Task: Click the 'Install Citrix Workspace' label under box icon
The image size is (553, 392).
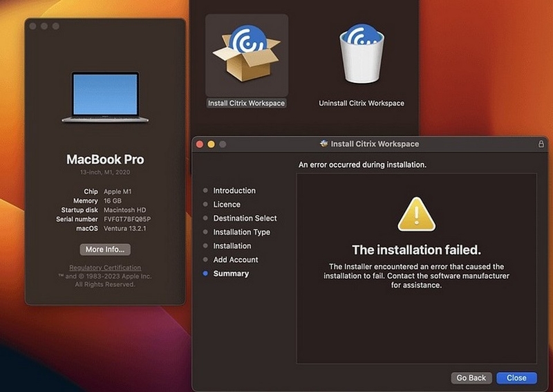Action: tap(246, 103)
